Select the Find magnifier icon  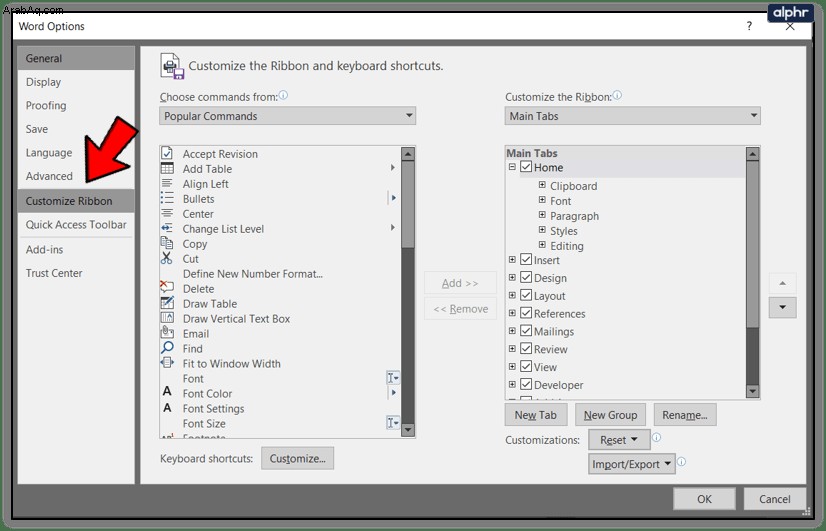[167, 348]
